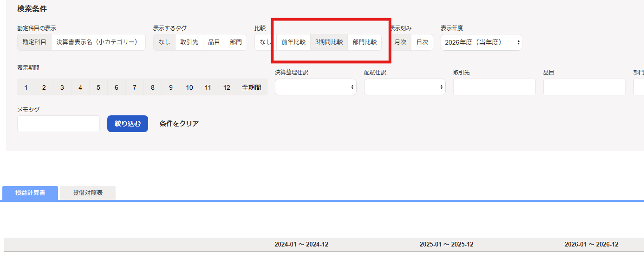
Task: Set 表示刻み to 日次
Action: (x=422, y=42)
